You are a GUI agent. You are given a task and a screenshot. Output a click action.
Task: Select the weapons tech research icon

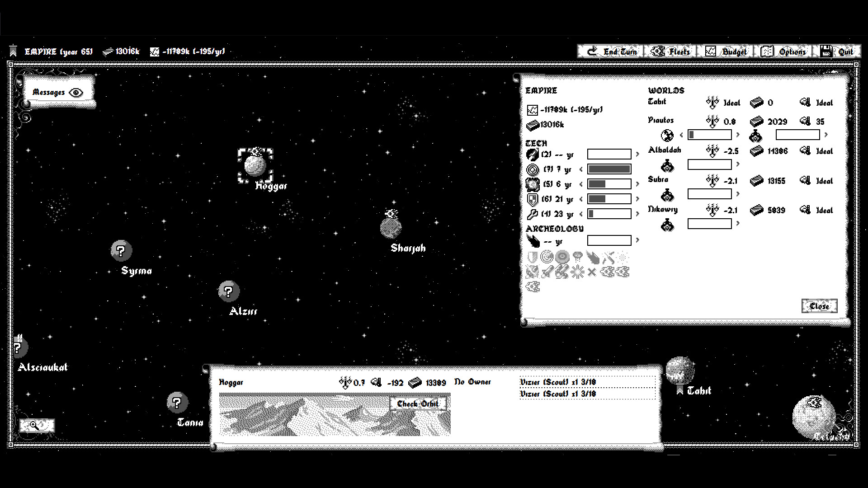[532, 154]
